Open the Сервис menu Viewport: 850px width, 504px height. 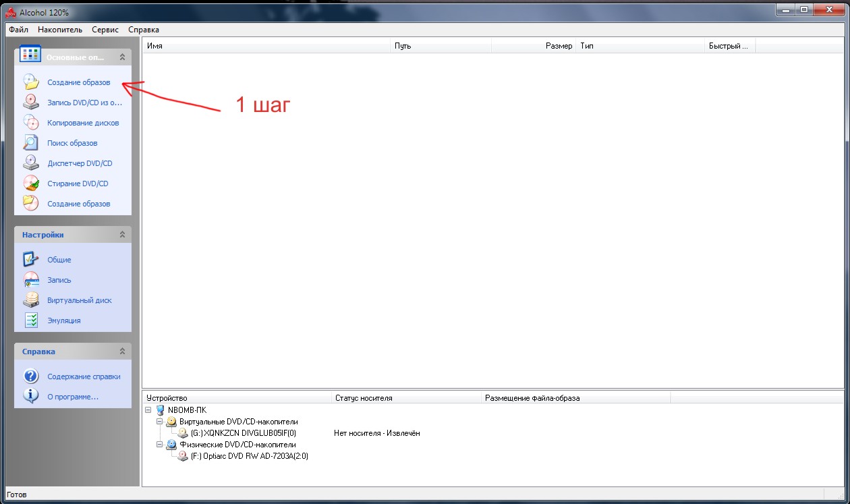pos(105,30)
